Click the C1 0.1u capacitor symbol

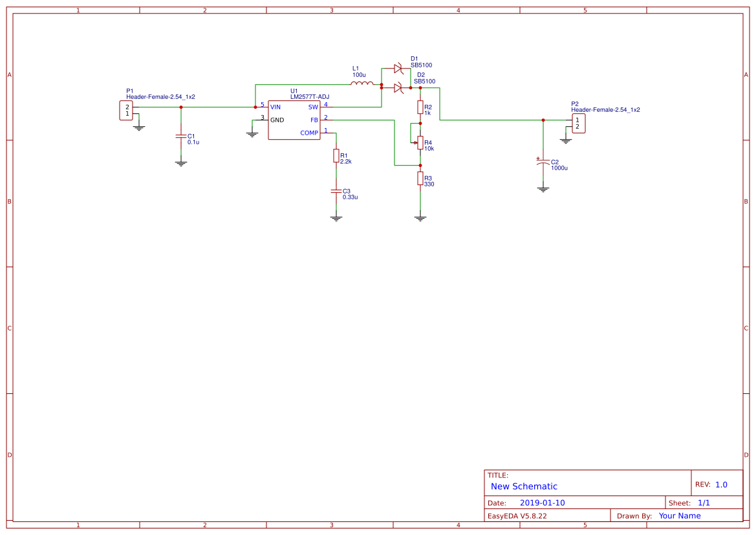coord(181,137)
